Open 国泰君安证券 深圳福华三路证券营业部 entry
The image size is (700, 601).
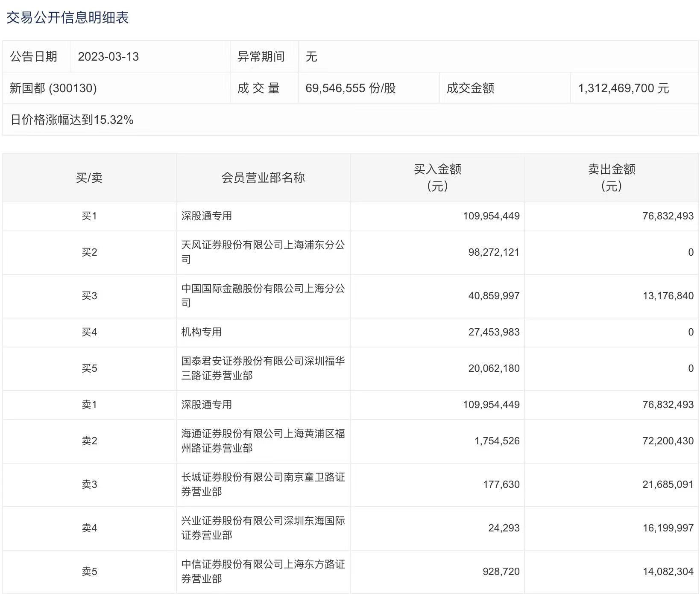click(x=263, y=368)
